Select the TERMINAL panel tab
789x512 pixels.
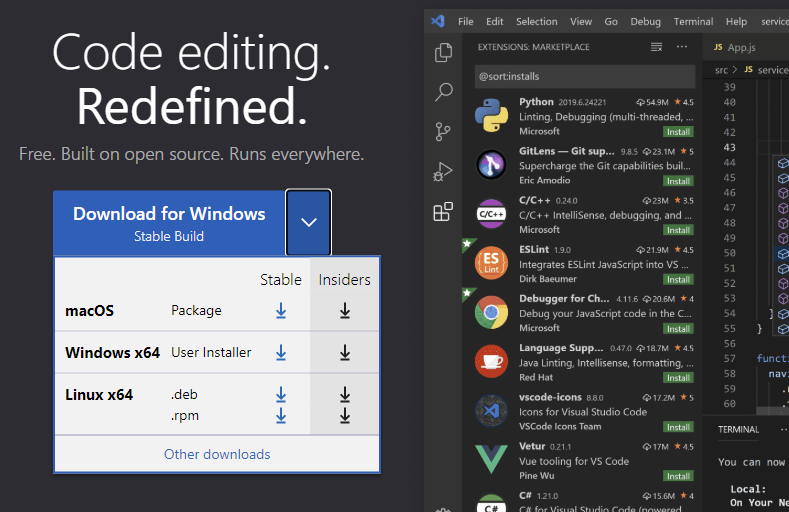[738, 430]
